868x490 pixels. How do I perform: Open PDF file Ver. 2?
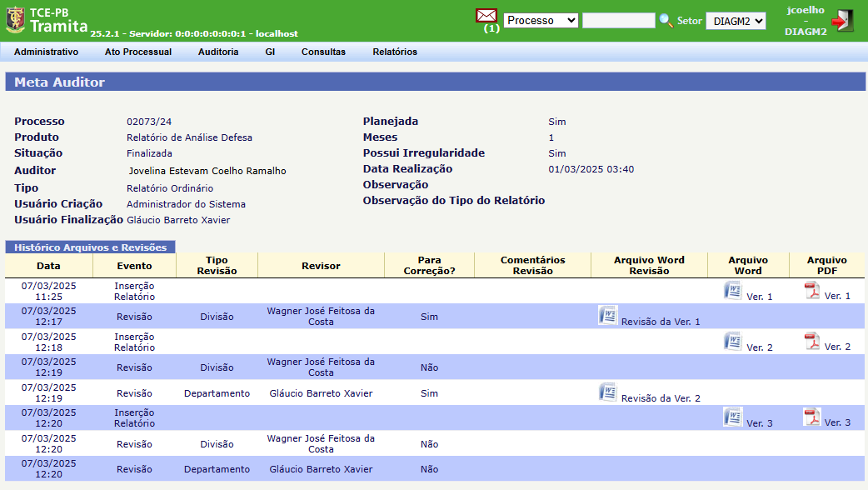click(811, 342)
